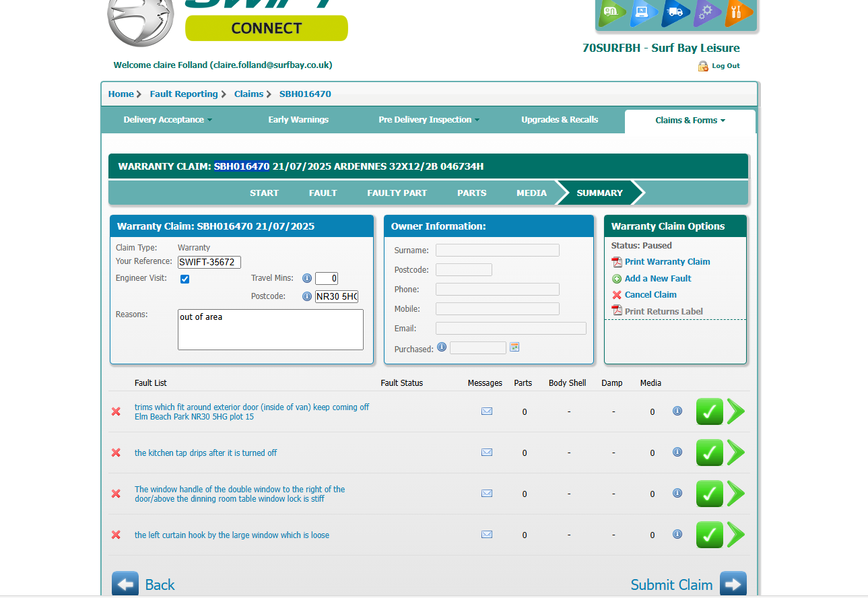The image size is (868, 598).
Task: Click the Travel Mins input field
Action: click(x=327, y=278)
